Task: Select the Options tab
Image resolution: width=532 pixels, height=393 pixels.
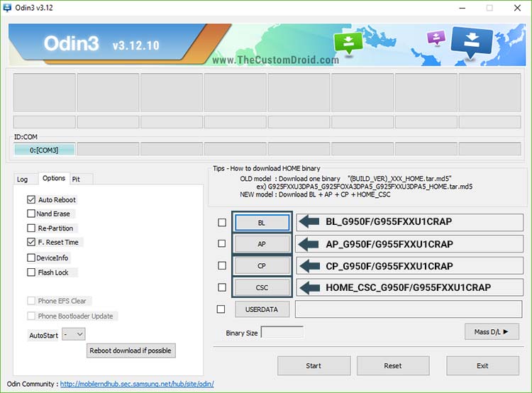Action: click(x=54, y=178)
